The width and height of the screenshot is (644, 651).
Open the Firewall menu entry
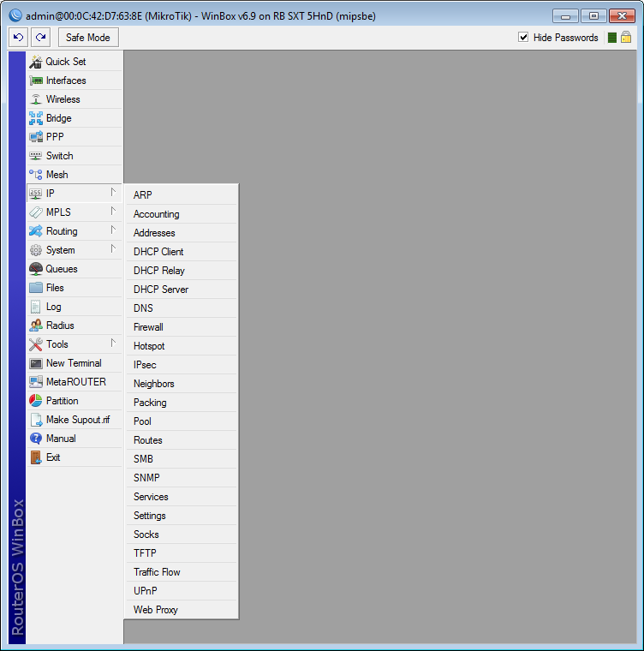182,327
